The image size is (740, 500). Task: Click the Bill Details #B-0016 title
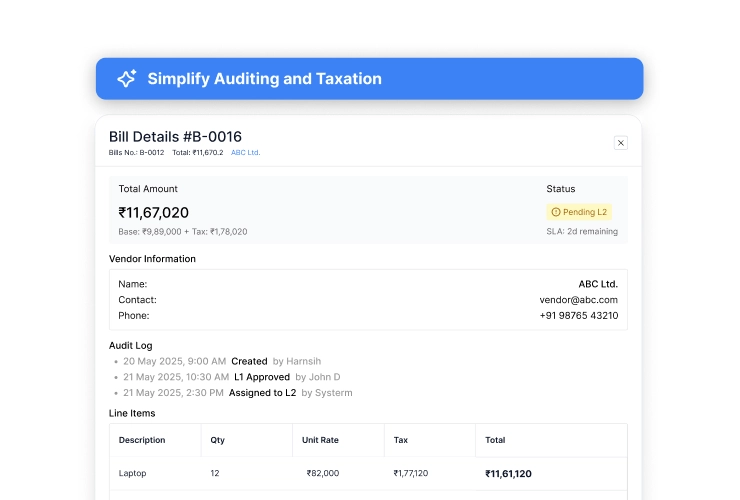[x=175, y=137]
